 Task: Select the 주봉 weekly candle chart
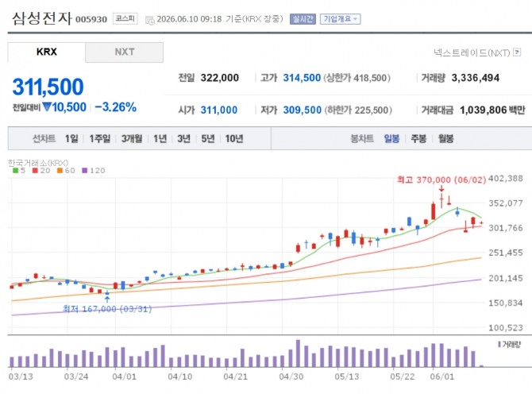click(418, 138)
